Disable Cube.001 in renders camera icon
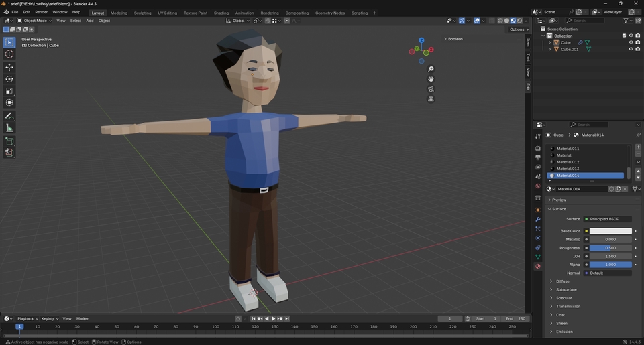644x345 pixels. click(637, 49)
